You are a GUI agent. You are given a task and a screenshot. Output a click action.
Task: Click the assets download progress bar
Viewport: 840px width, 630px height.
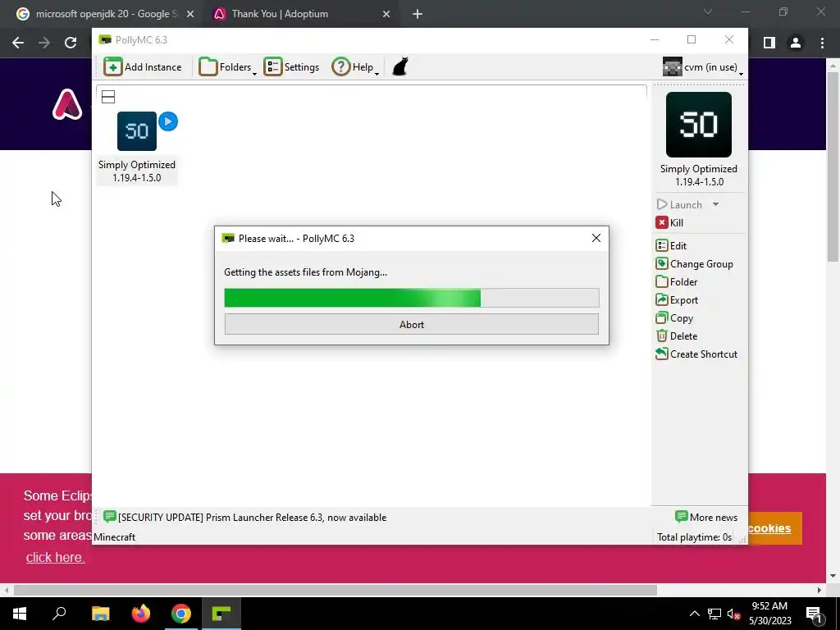pyautogui.click(x=412, y=298)
